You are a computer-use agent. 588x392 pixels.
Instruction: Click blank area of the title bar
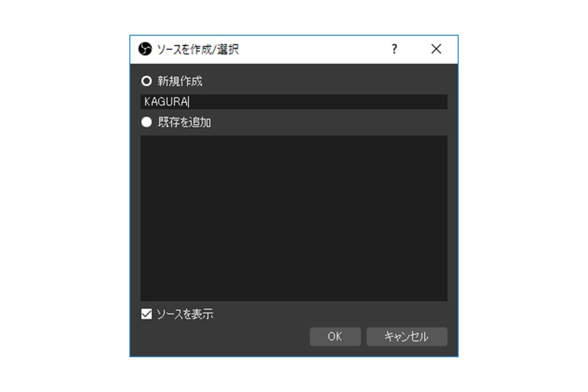[x=314, y=49]
